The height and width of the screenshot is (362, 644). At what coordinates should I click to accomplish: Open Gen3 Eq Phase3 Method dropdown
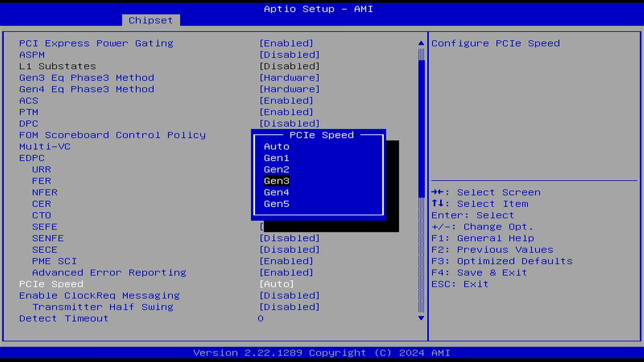point(289,78)
